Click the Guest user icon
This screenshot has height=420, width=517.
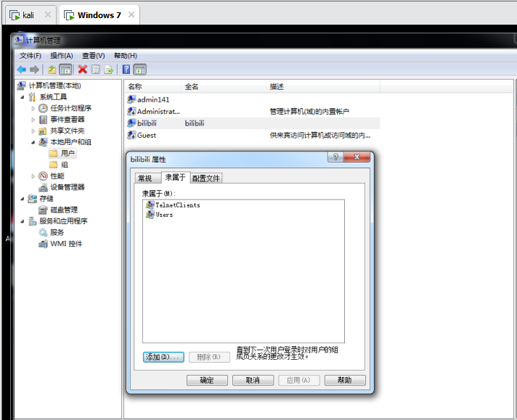coord(131,135)
